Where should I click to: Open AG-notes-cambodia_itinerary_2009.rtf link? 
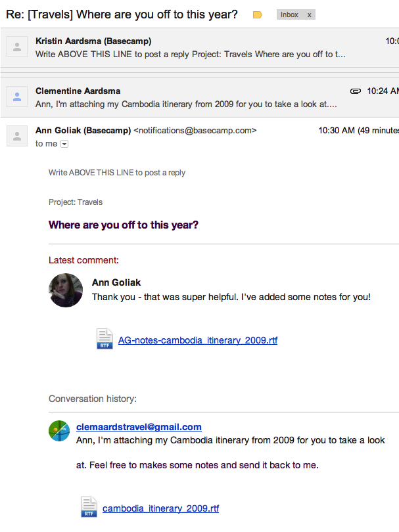198,340
